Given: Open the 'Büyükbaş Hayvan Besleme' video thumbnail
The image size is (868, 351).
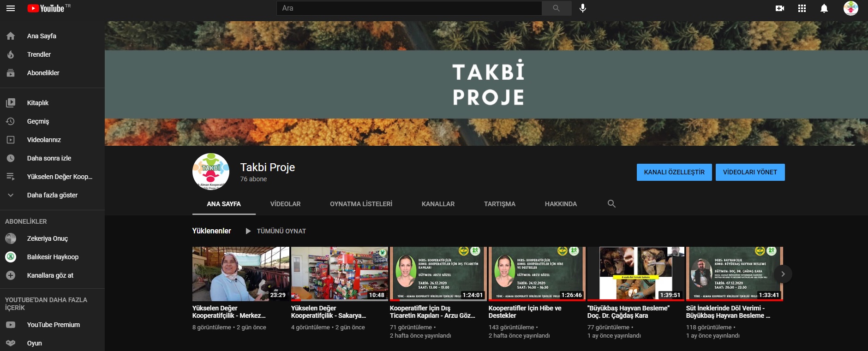Looking at the screenshot, I should coord(635,273).
